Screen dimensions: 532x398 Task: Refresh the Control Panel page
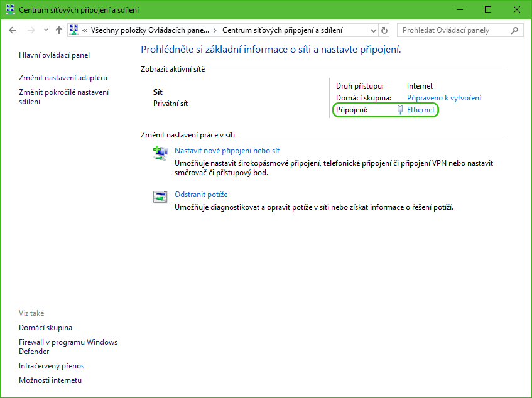384,30
